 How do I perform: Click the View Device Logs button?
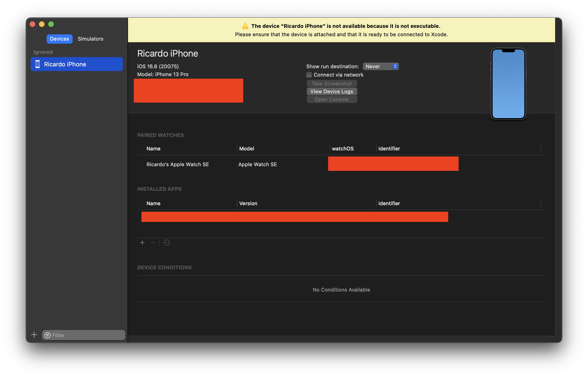click(x=332, y=91)
